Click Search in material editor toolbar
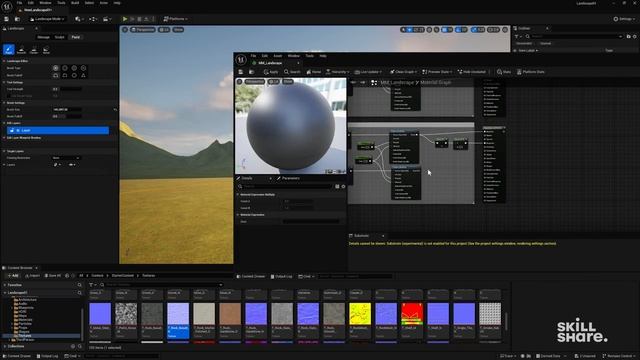Screen dimensions: 640x360 (292, 72)
